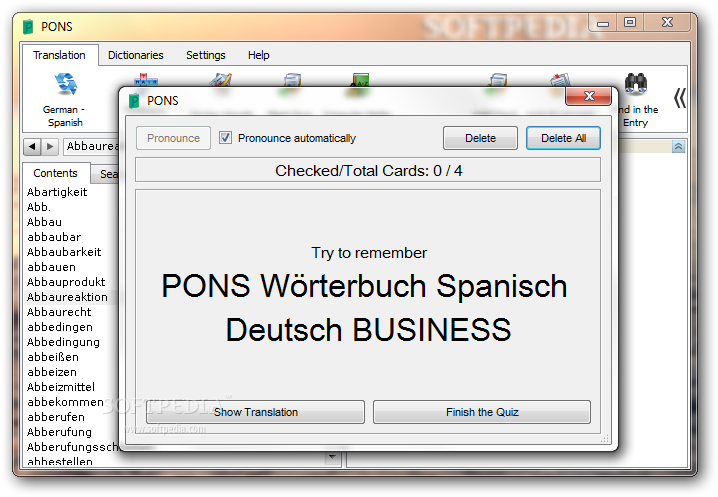718x497 pixels.
Task: Click the PONS logo in main window title
Action: (x=28, y=27)
